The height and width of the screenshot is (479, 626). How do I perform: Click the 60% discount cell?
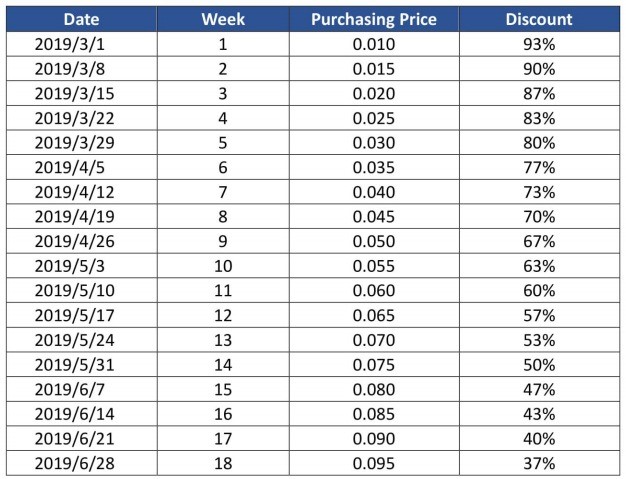(x=539, y=290)
